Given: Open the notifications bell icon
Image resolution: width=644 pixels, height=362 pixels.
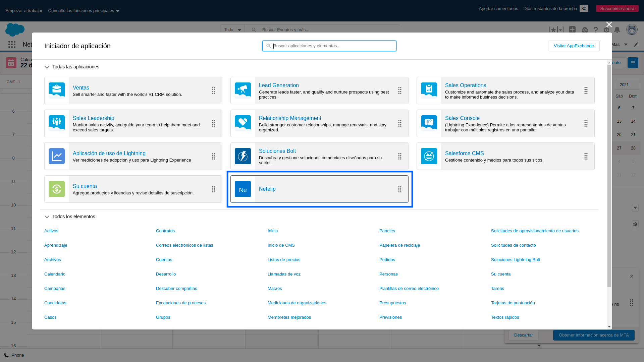Looking at the screenshot, I should tap(617, 30).
